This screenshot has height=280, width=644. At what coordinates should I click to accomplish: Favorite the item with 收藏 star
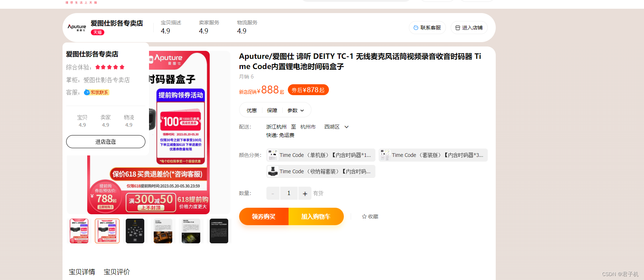[370, 216]
